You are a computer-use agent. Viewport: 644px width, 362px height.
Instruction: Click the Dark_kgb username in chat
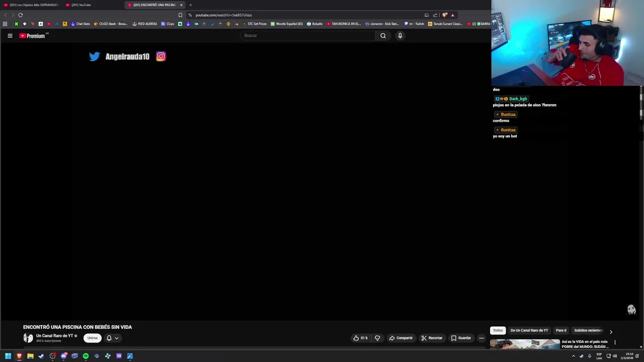(518, 99)
